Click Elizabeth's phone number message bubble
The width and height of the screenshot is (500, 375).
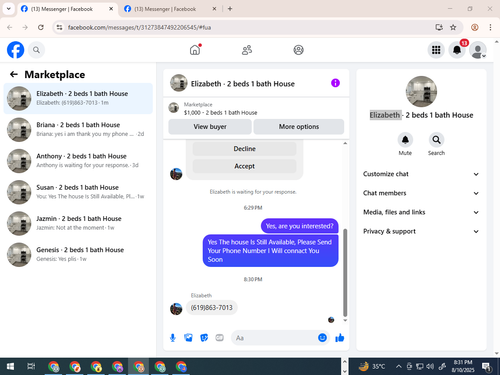[212, 307]
